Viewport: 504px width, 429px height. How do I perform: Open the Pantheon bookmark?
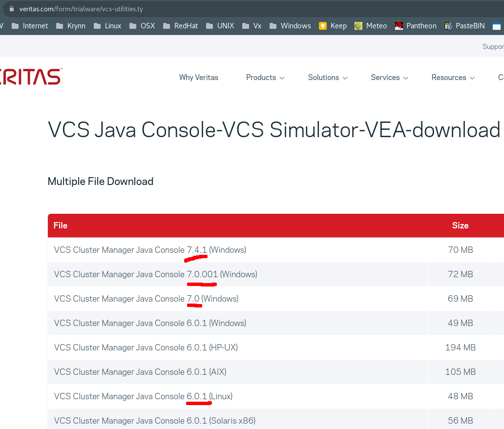pyautogui.click(x=416, y=26)
